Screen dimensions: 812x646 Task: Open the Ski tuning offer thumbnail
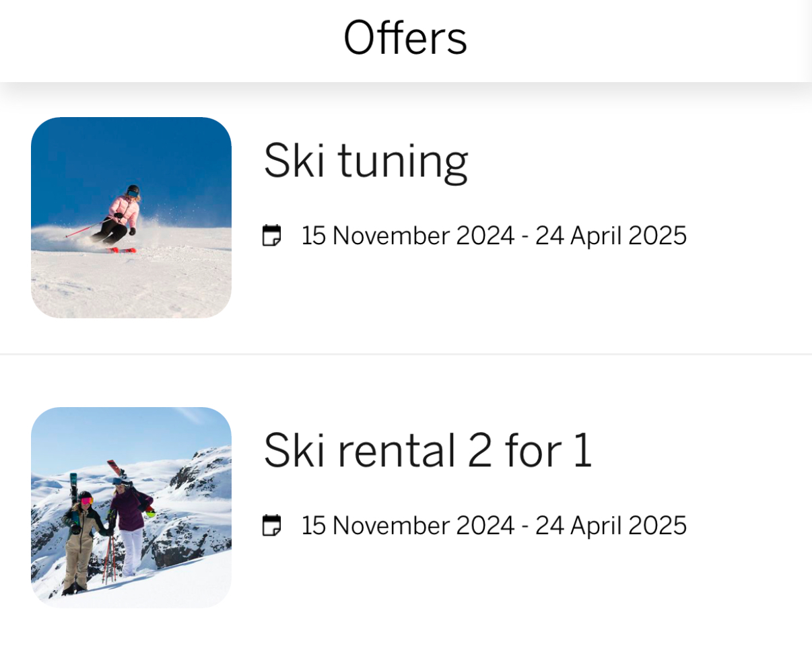click(x=131, y=217)
